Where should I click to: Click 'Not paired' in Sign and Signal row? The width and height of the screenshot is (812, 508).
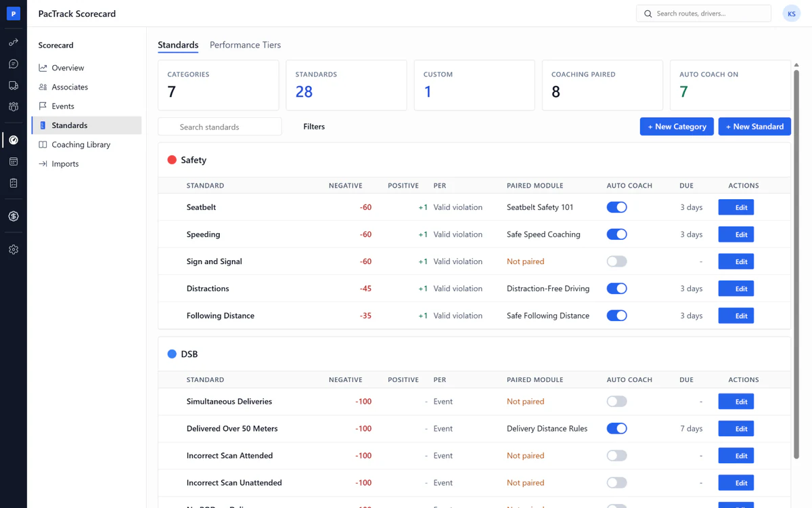tap(525, 261)
